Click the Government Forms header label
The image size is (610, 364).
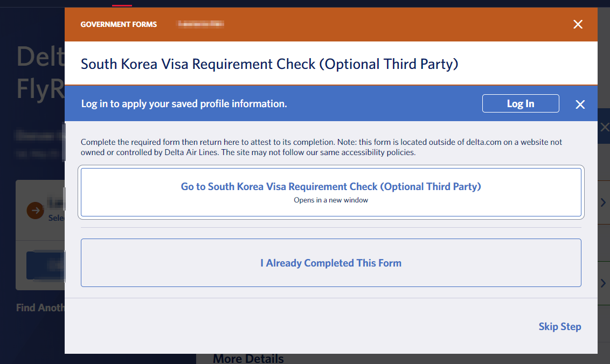[x=119, y=24]
